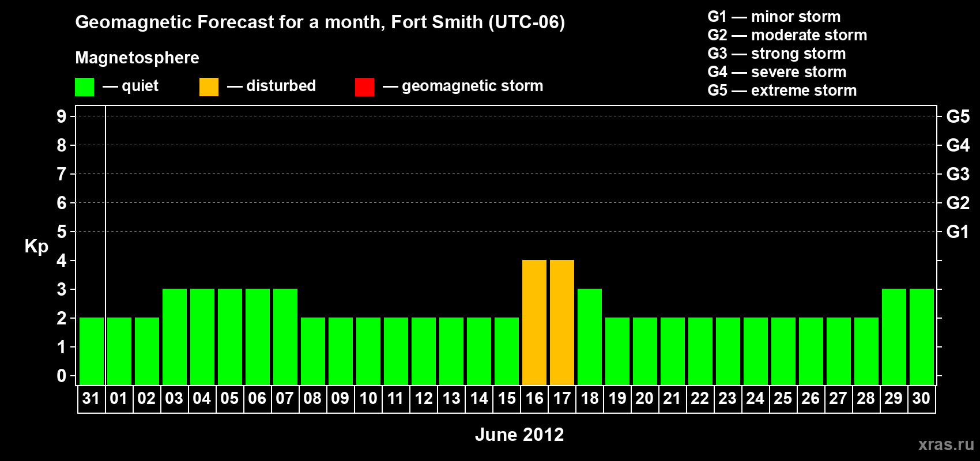The height and width of the screenshot is (461, 980).
Task: Click the Kp axis label
Action: click(36, 247)
